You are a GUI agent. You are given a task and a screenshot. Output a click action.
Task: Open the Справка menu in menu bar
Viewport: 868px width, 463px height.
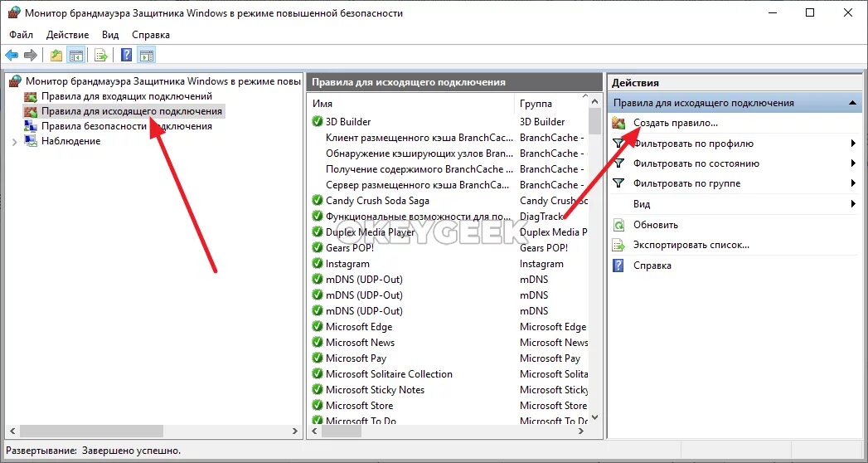[151, 34]
